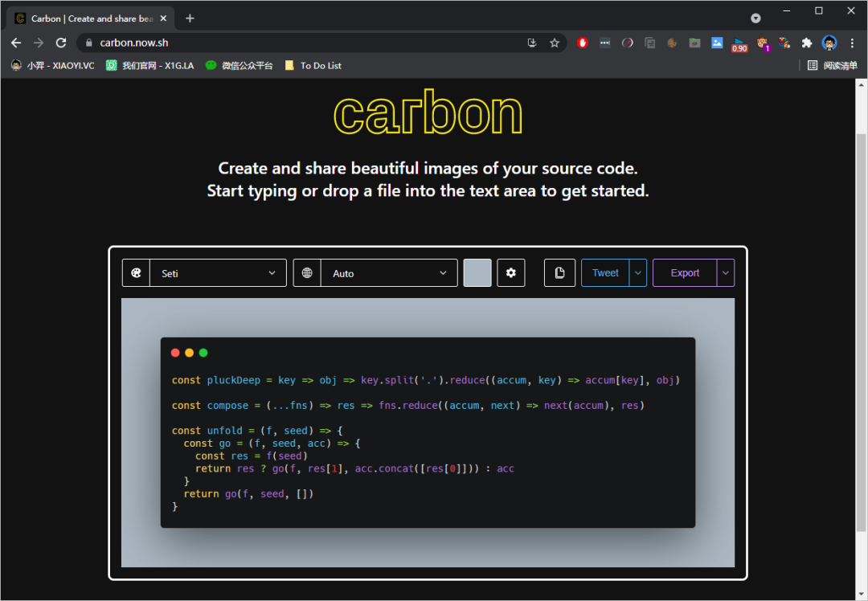Expand the Tweet options arrow
The image size is (868, 601).
click(638, 273)
